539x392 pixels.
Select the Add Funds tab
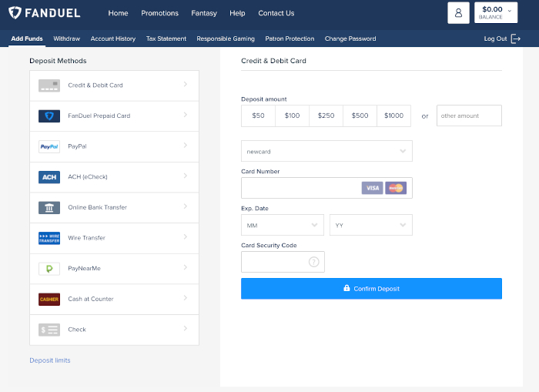point(27,39)
